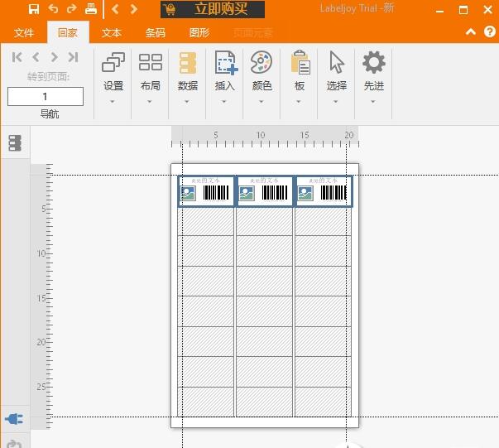
Task: Click the Print icon in quick access
Action: point(91,10)
